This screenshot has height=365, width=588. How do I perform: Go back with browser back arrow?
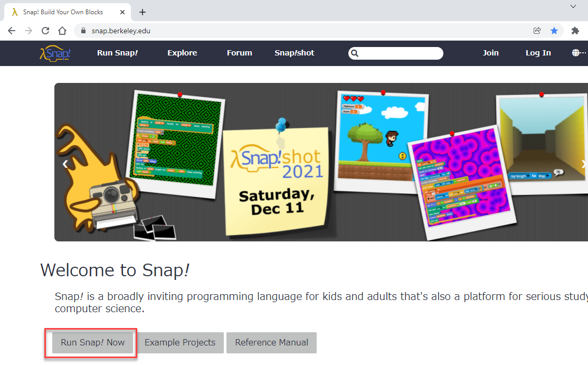[12, 31]
